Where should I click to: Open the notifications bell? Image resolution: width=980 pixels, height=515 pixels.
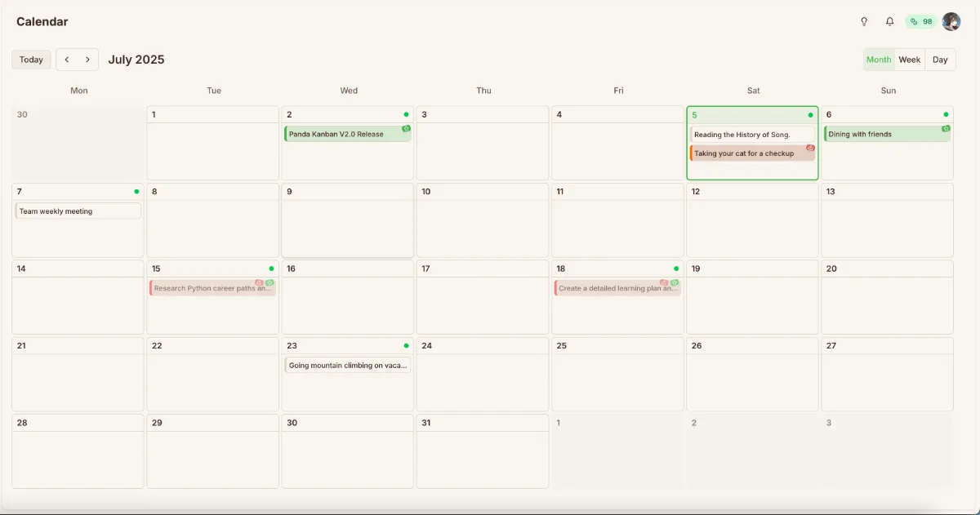coord(889,21)
